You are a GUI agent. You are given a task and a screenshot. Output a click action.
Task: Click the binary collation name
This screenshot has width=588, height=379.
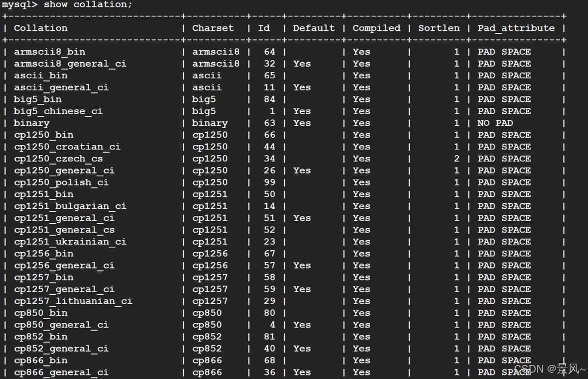point(31,123)
